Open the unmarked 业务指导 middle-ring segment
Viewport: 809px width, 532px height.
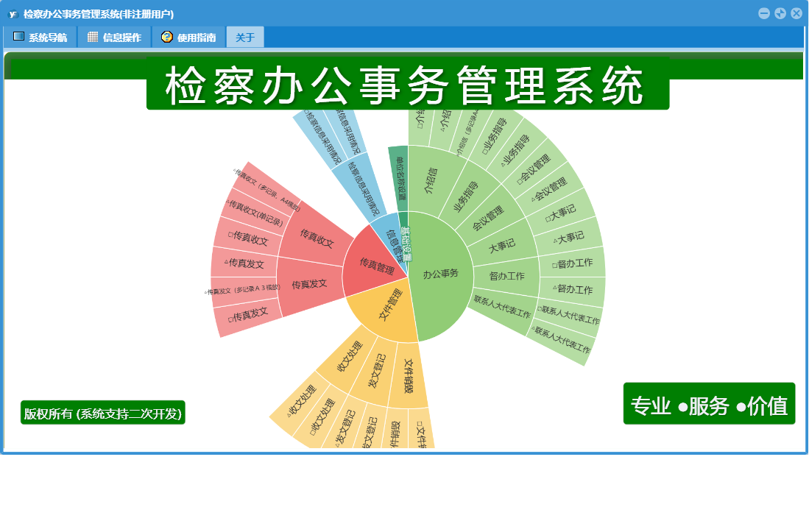click(x=465, y=196)
